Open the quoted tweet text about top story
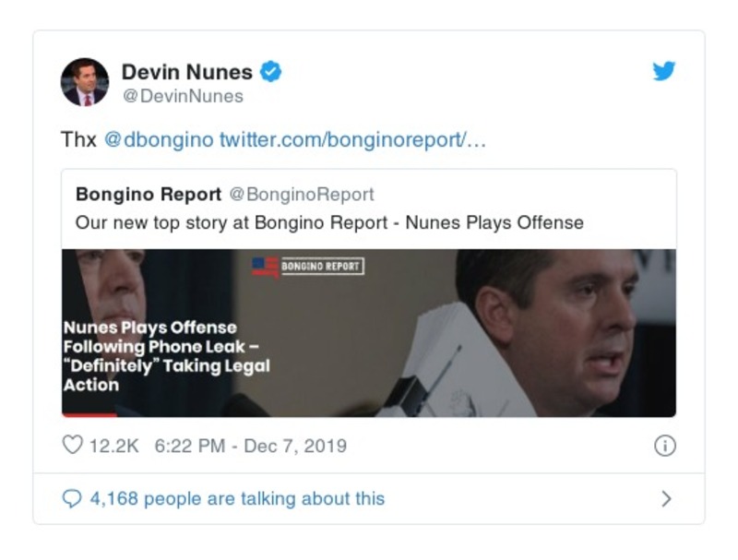This screenshot has height=560, width=738. [x=329, y=222]
